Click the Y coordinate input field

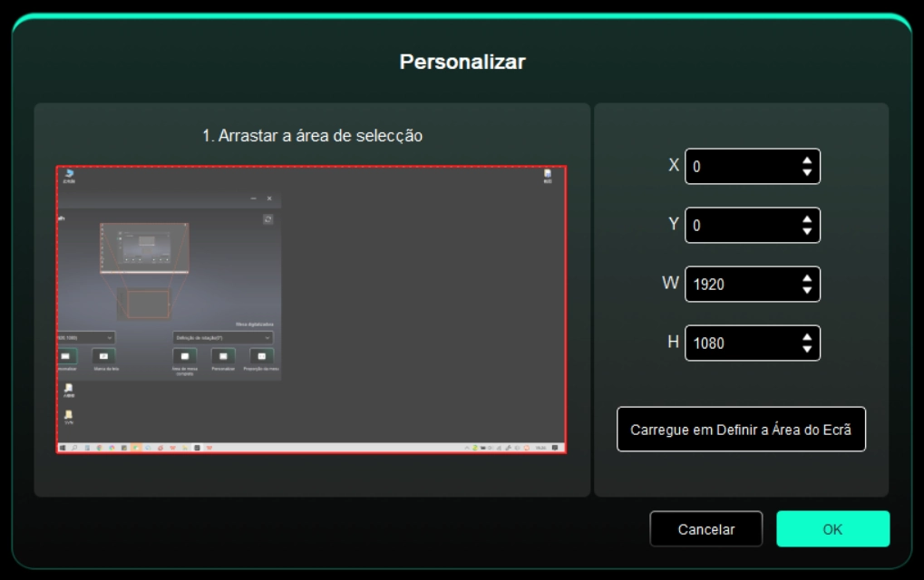tap(739, 226)
